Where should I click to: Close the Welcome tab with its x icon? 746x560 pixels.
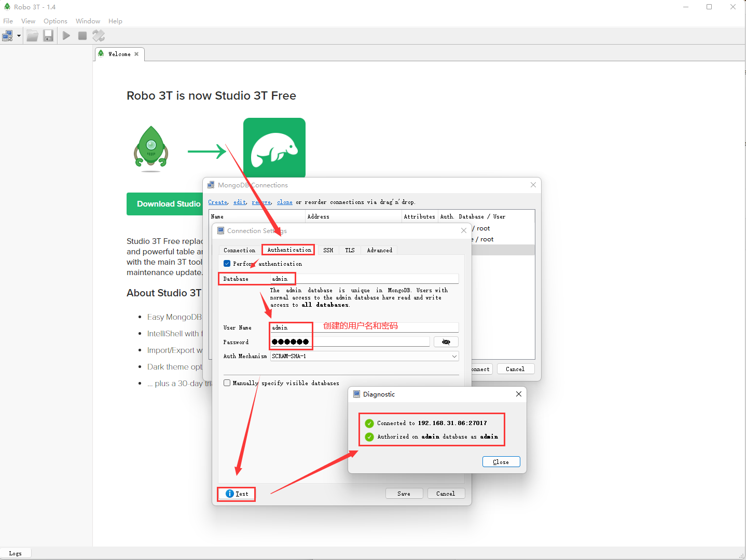tap(136, 54)
